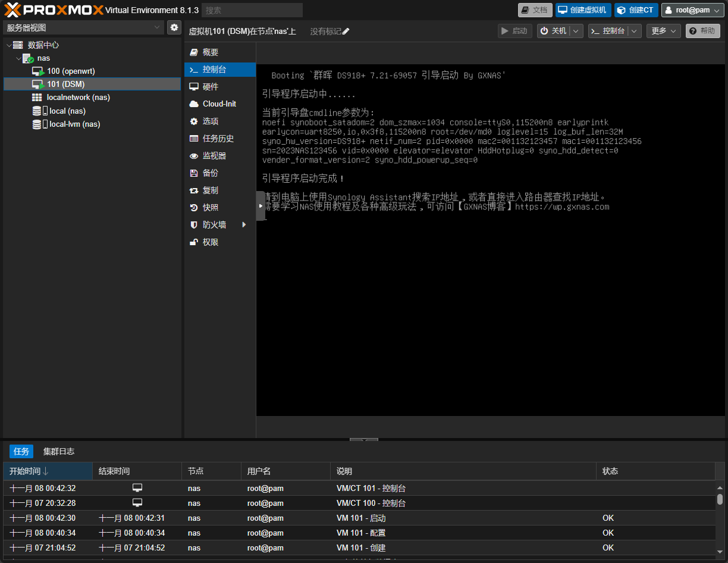Switch to the 集群日志 tab
This screenshot has width=728, height=563.
pos(59,452)
